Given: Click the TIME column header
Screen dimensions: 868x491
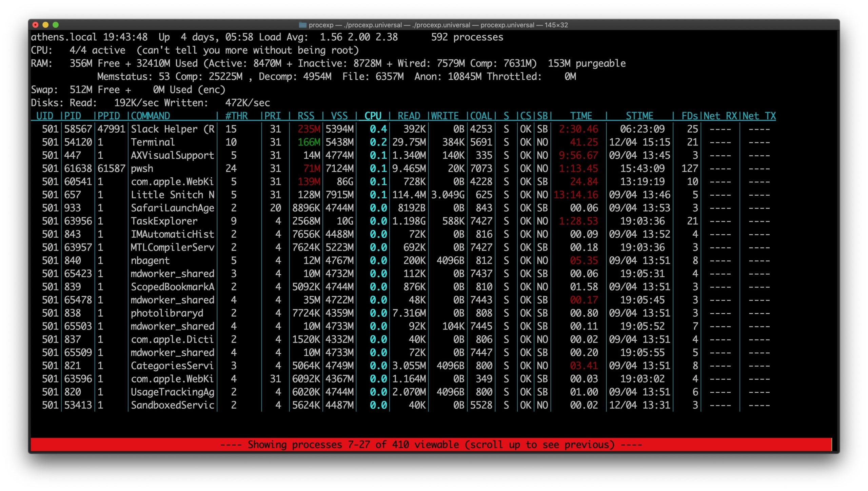Looking at the screenshot, I should (x=581, y=116).
